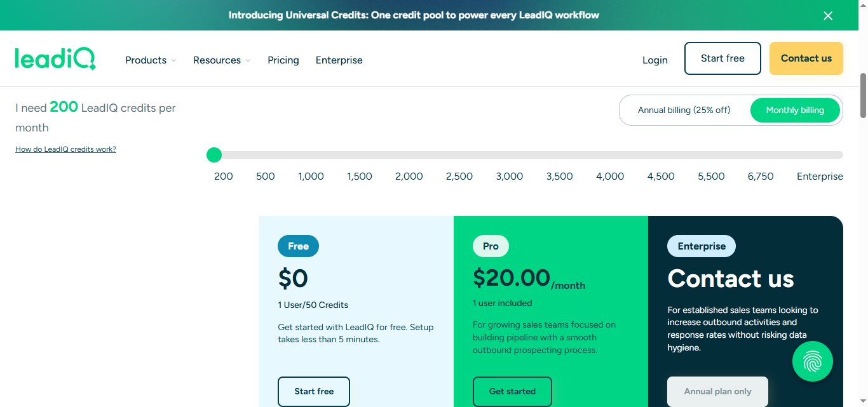Screen dimensions: 868x407
Task: Click the LeadIQ logo
Action: (x=55, y=58)
